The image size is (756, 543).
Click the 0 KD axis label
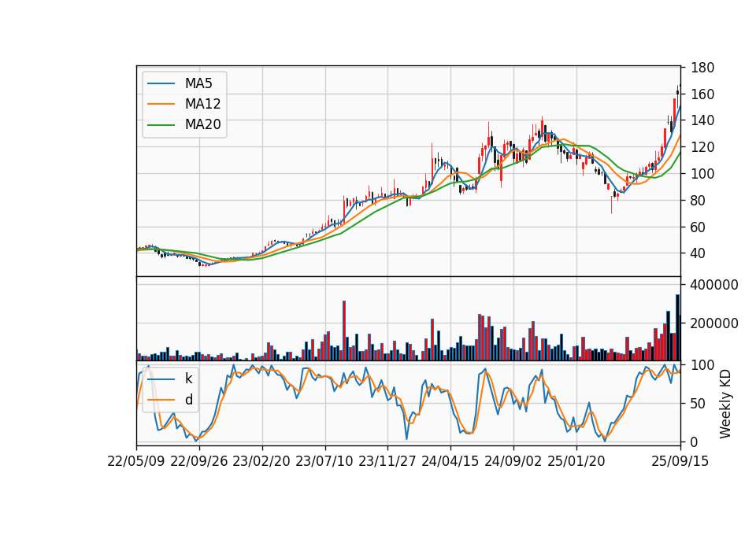click(695, 441)
